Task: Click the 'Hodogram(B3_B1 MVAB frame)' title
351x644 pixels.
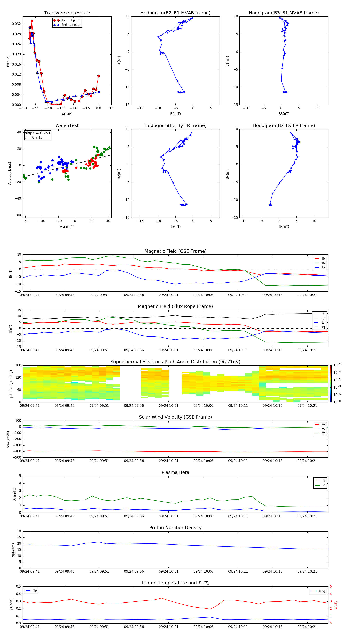Action: pyautogui.click(x=284, y=13)
